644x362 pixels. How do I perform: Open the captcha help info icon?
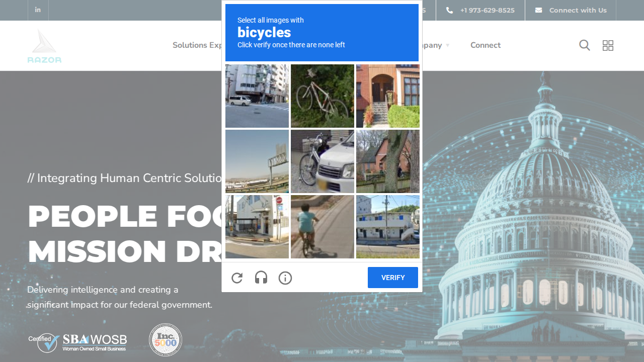(285, 278)
